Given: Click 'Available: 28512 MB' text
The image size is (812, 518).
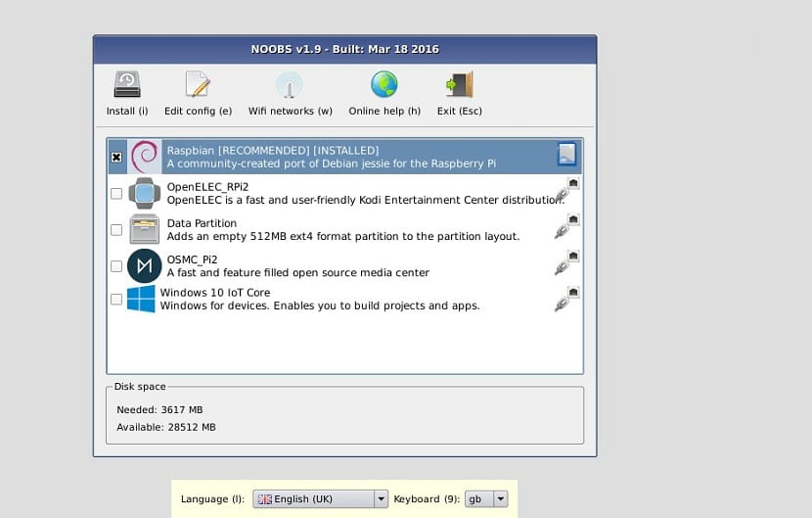Looking at the screenshot, I should (x=165, y=427).
